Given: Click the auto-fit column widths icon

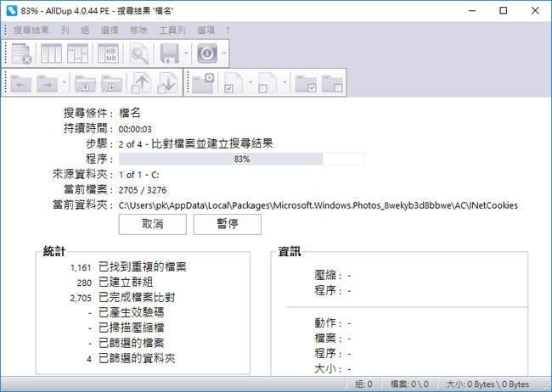Looking at the screenshot, I should [78, 53].
